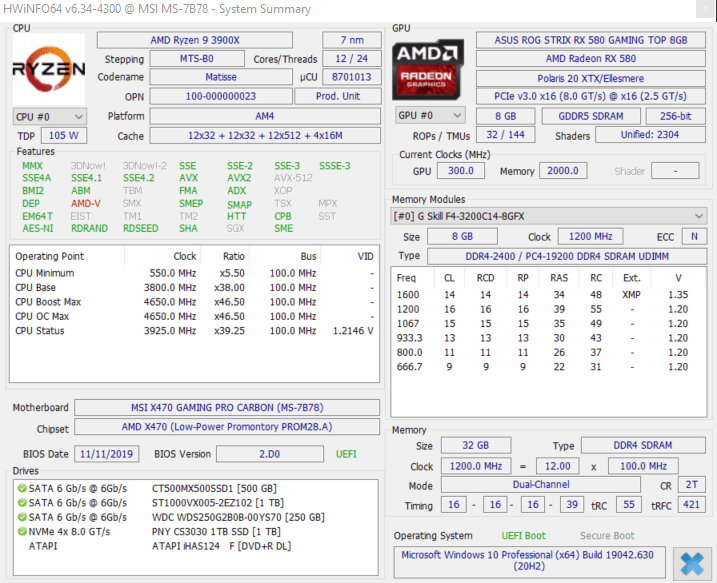Click the BIOS Version 2.D0 field
Image resolution: width=717 pixels, height=583 pixels.
pos(270,454)
